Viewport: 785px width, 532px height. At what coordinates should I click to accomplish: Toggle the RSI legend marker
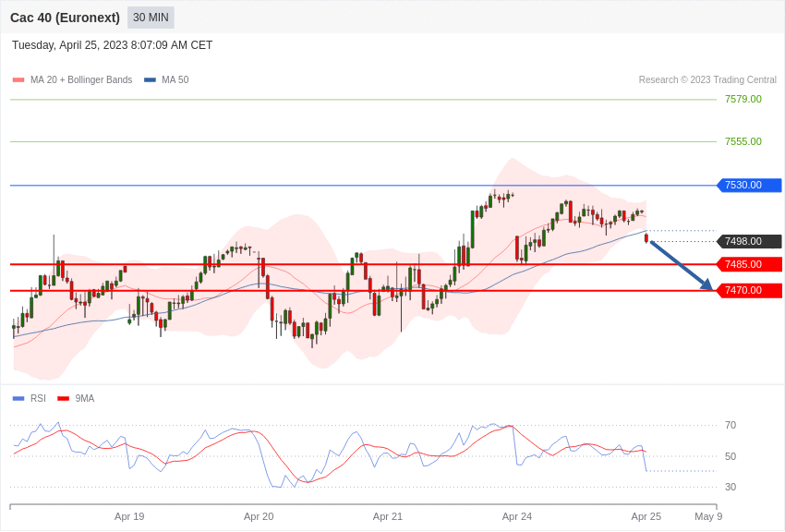coord(18,399)
